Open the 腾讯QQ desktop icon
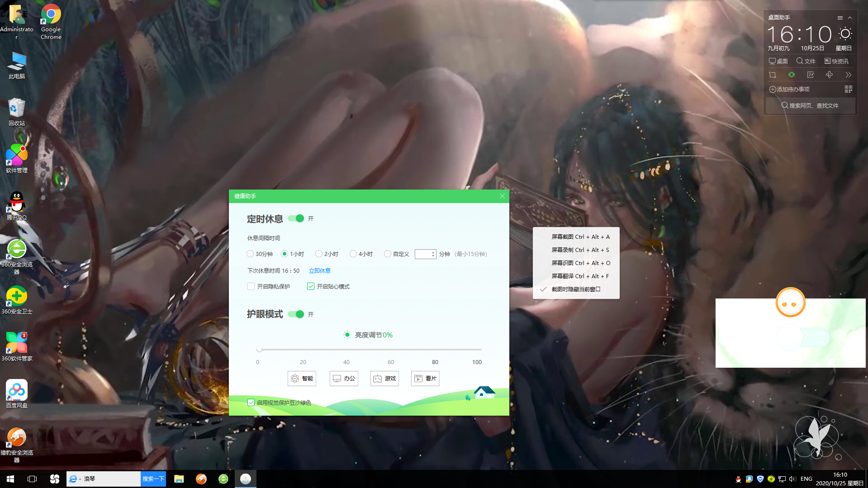The width and height of the screenshot is (868, 488). [17, 206]
